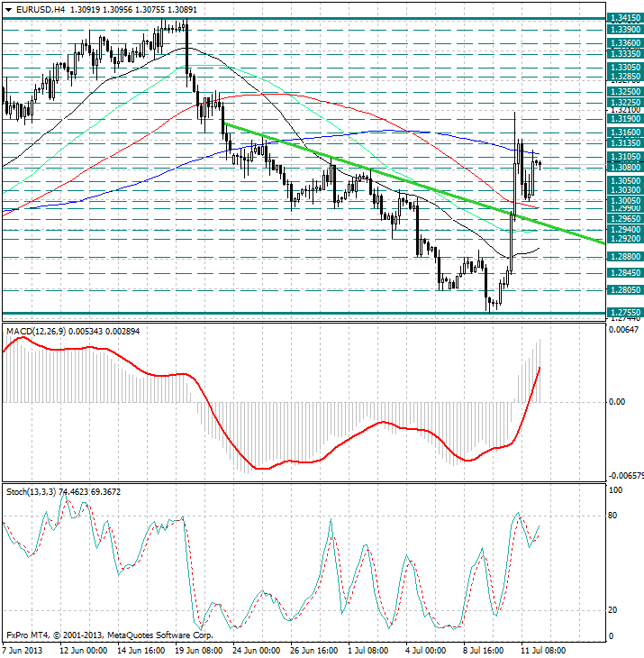644x658 pixels.
Task: Select the MACD(12,26,9) indicator label
Action: (x=36, y=332)
